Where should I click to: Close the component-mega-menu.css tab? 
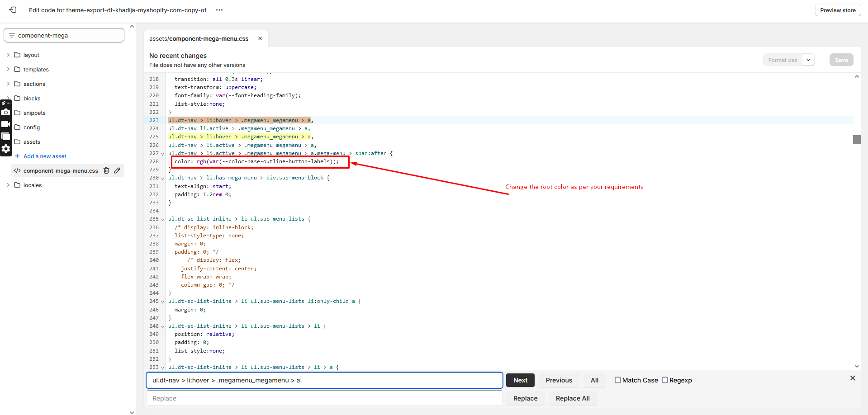coord(260,38)
